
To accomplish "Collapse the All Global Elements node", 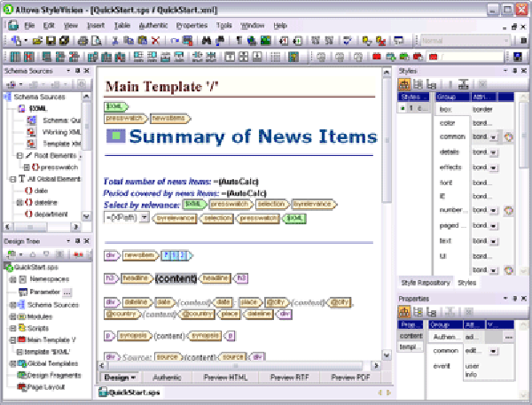I will [13, 179].
